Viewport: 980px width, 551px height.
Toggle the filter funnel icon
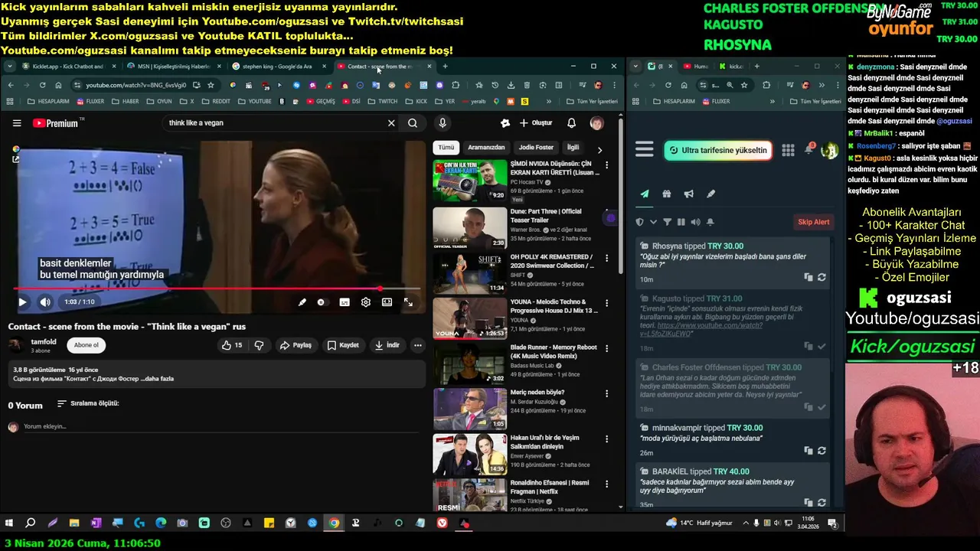[x=667, y=222]
